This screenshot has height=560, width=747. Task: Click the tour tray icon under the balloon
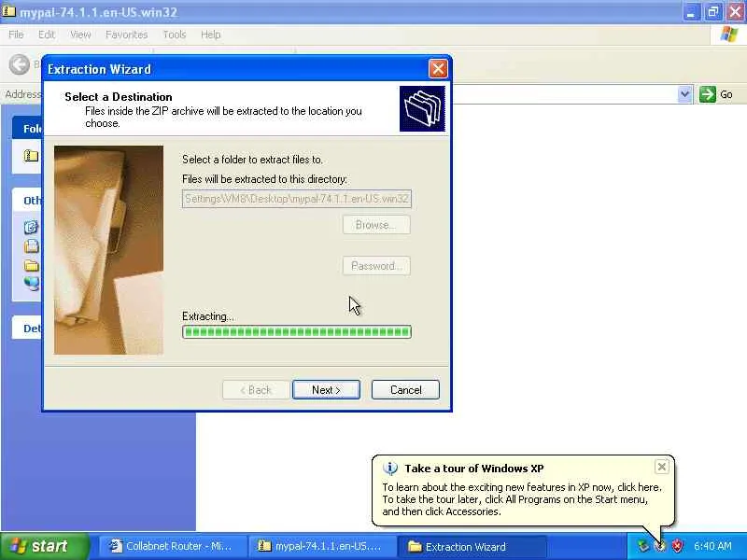point(660,546)
